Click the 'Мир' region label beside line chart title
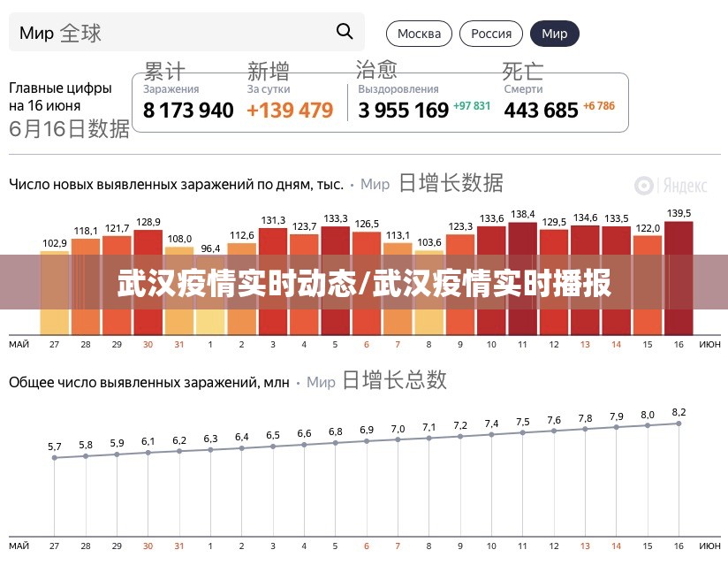The image size is (728, 565). pyautogui.click(x=321, y=382)
